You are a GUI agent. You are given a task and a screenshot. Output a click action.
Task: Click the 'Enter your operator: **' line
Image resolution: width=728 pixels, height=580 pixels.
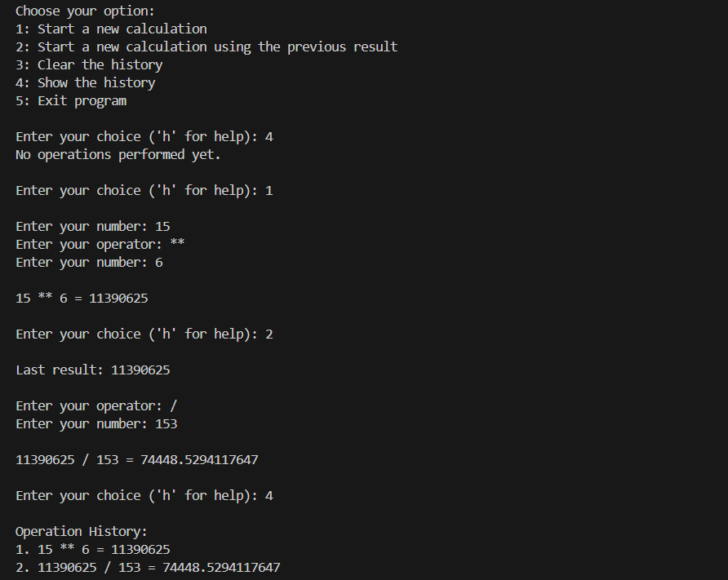point(100,245)
